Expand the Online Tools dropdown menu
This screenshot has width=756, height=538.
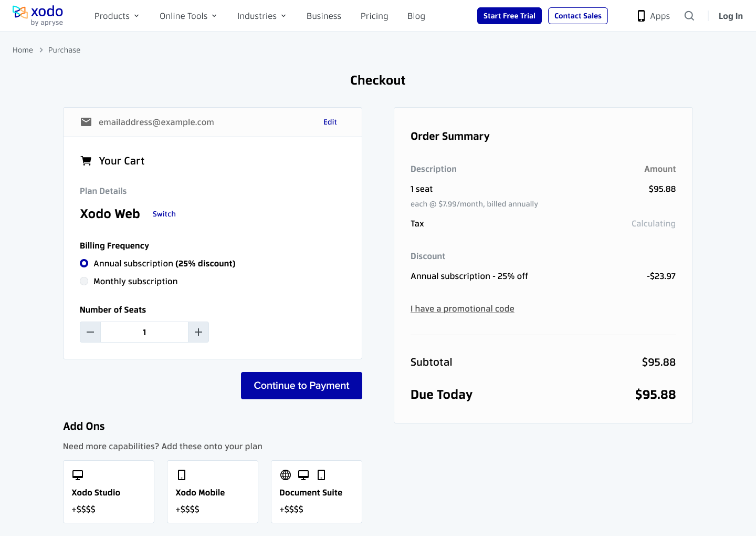coord(188,16)
